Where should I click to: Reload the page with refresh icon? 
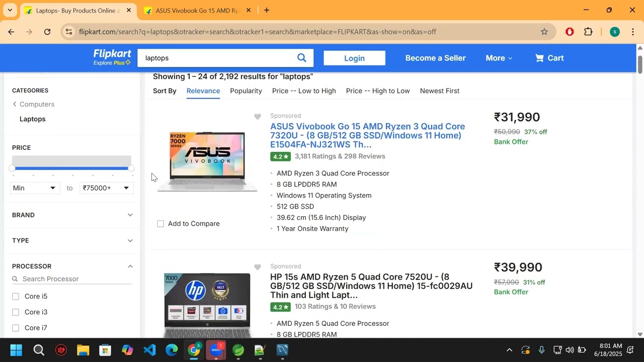click(x=47, y=32)
